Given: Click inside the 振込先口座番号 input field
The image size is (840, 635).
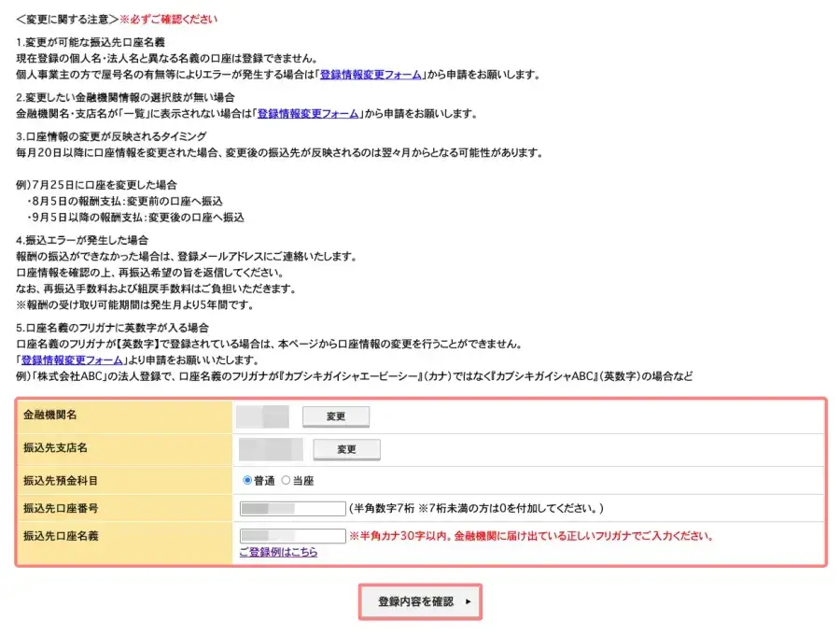Looking at the screenshot, I should pos(292,507).
